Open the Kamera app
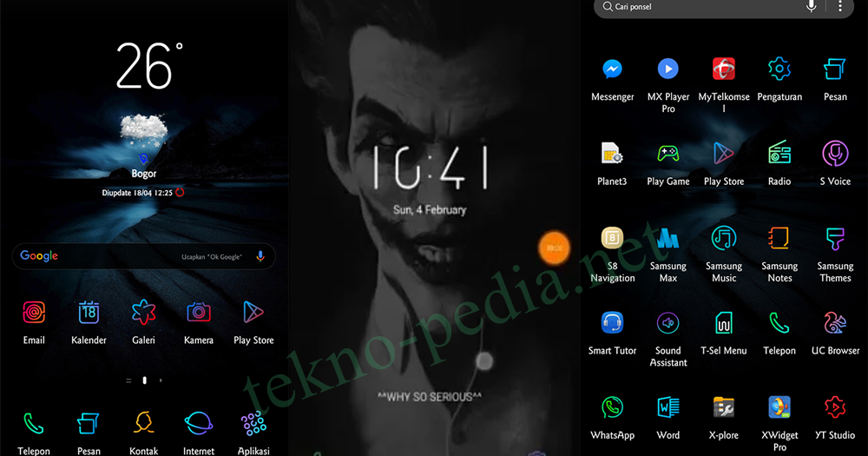 pos(198,313)
